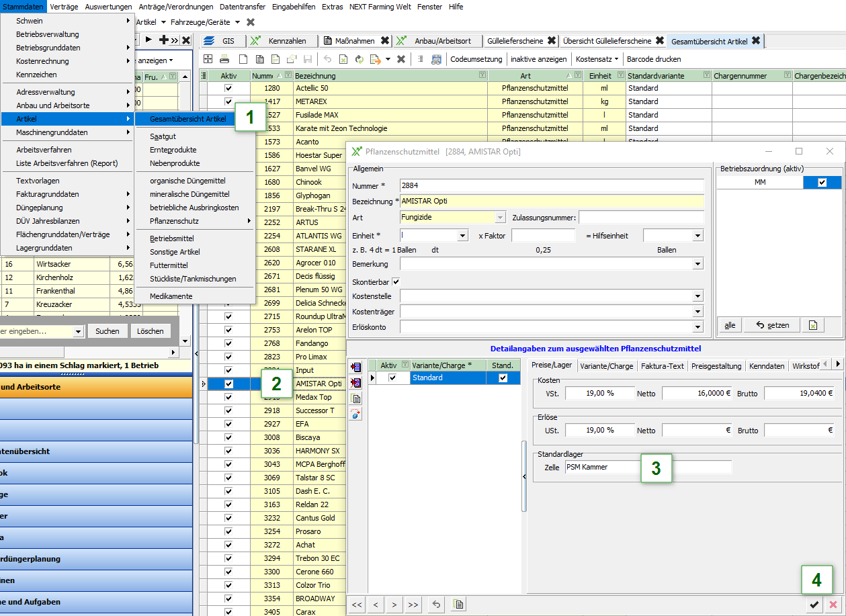Click into the Zulassungsnummer input field
Image resolution: width=846 pixels, height=616 pixels.
tap(641, 218)
